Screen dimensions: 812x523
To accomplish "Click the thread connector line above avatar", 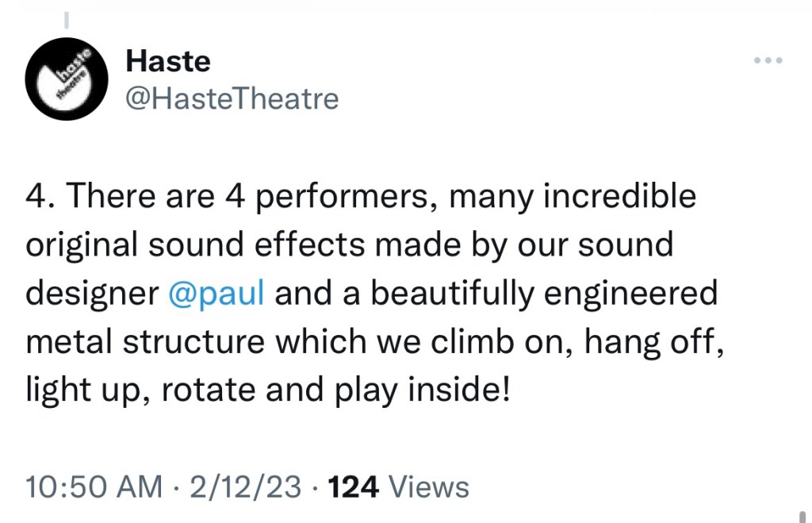I will click(x=67, y=17).
